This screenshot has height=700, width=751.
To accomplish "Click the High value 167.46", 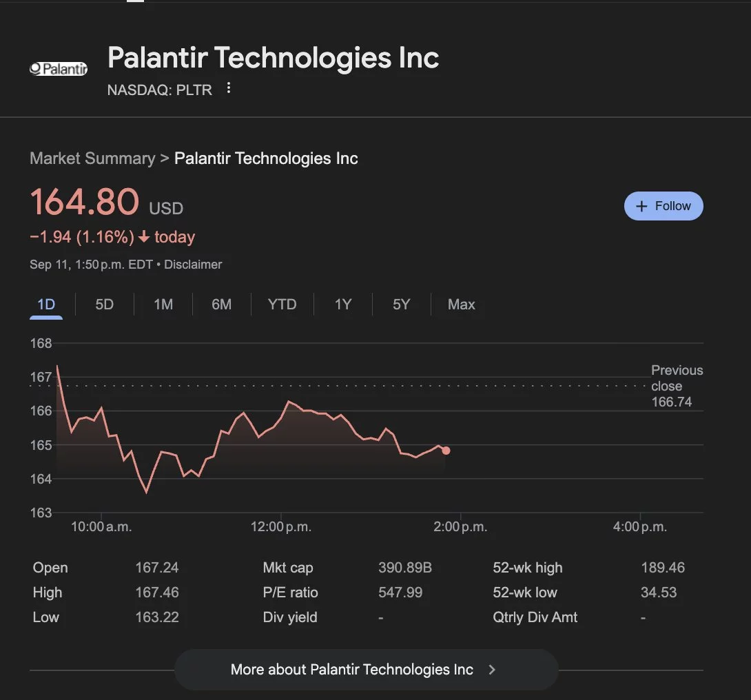I will click(x=157, y=593).
